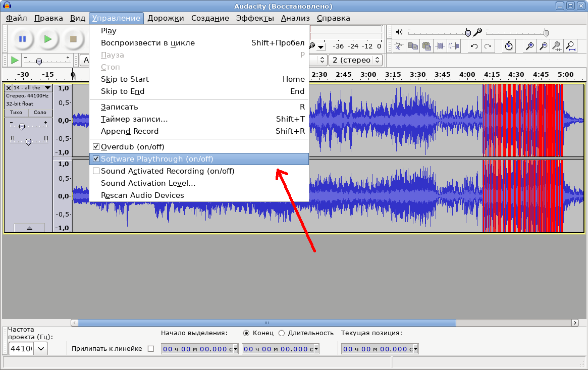This screenshot has width=588, height=370.
Task: Open the Дорожки menu
Action: (166, 18)
